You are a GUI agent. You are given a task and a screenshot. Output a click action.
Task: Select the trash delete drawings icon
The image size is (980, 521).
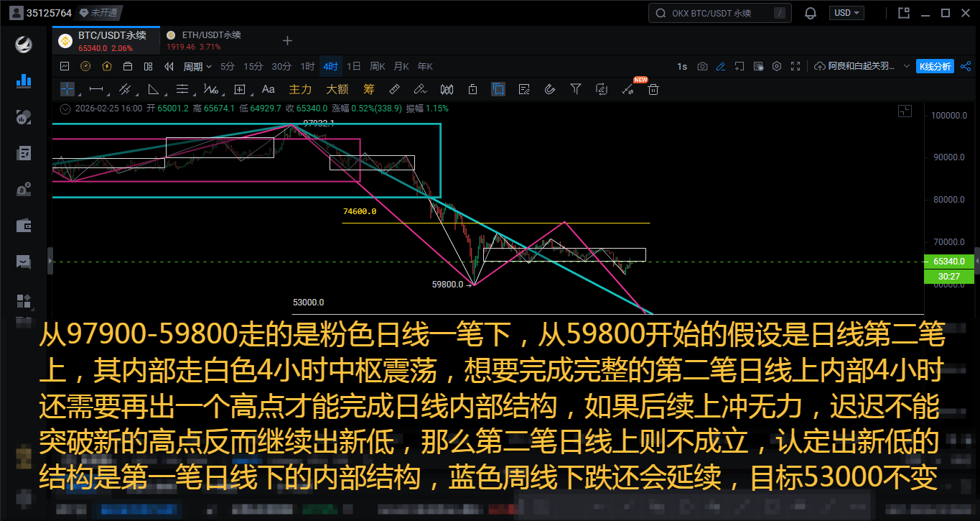653,90
